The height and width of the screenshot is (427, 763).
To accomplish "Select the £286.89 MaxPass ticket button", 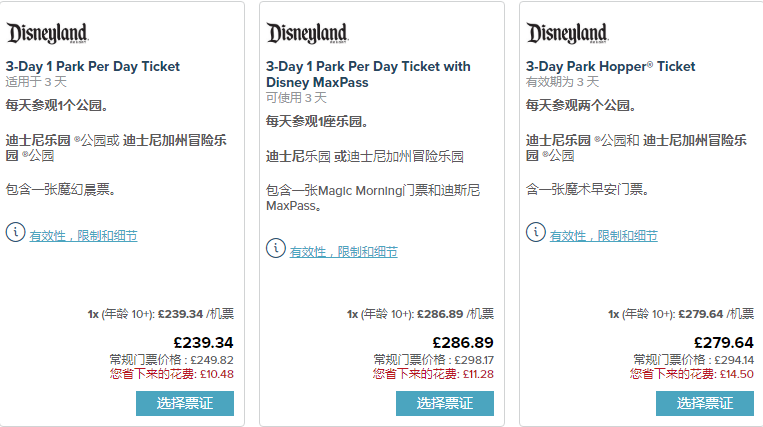I will pos(445,403).
